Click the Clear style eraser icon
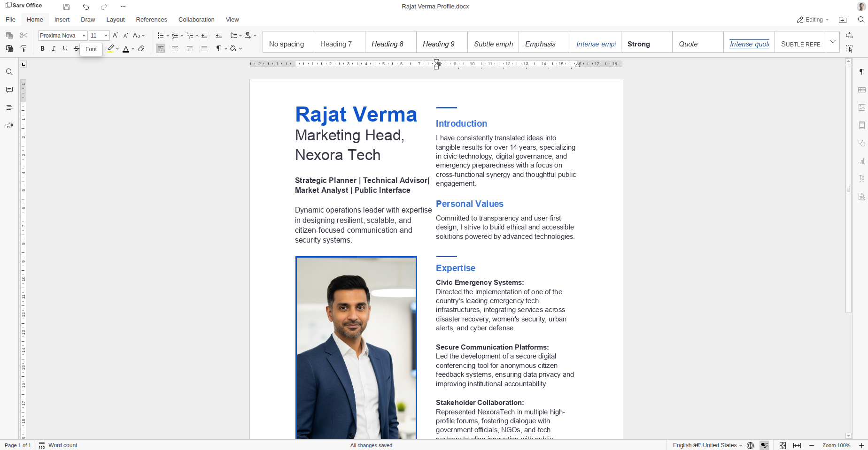 [141, 48]
